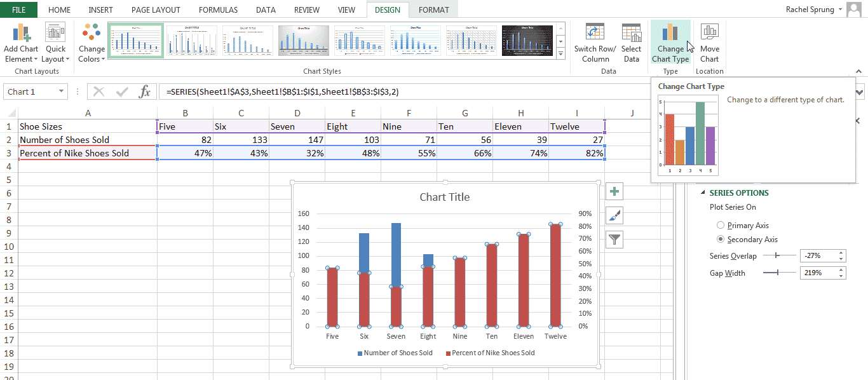
Task: Select the Secondary Axis radio button
Action: pyautogui.click(x=720, y=240)
